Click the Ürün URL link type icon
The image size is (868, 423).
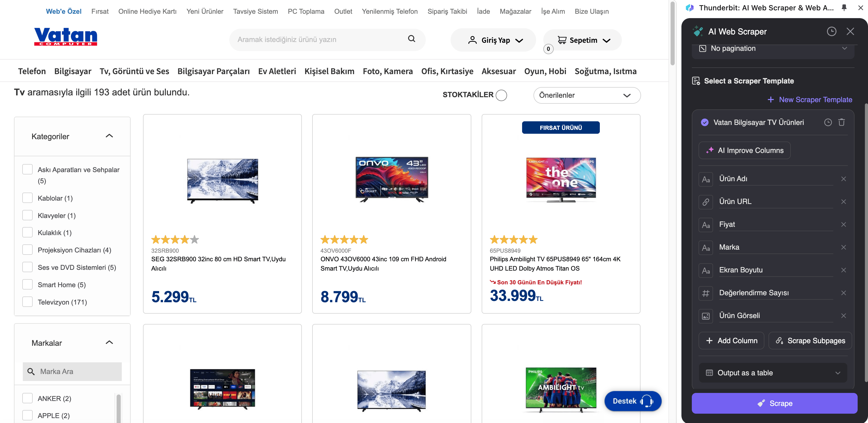[x=706, y=202]
